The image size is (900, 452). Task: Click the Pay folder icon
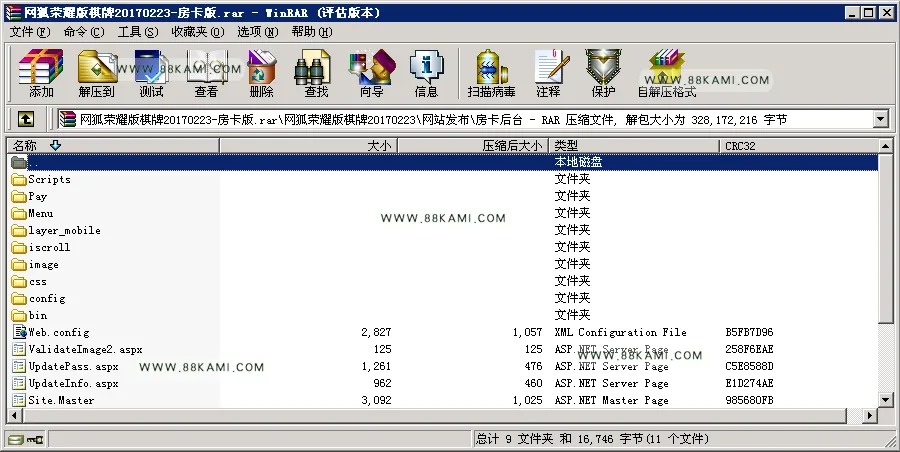pos(19,196)
